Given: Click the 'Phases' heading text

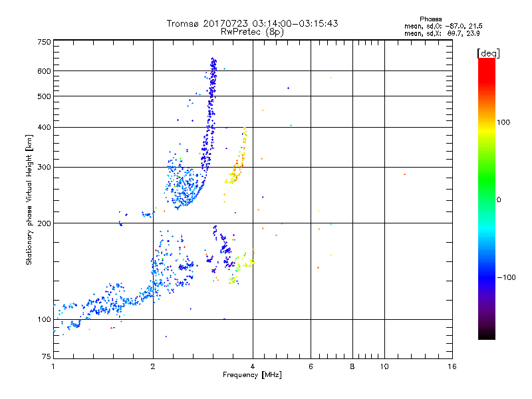Looking at the screenshot, I should [430, 19].
